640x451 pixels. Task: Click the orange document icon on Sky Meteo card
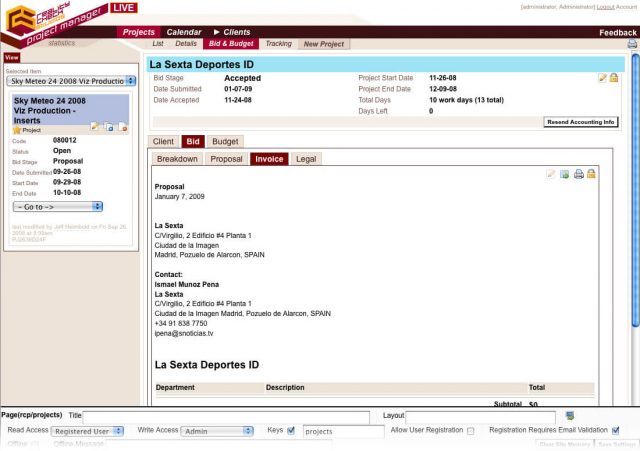(x=123, y=127)
